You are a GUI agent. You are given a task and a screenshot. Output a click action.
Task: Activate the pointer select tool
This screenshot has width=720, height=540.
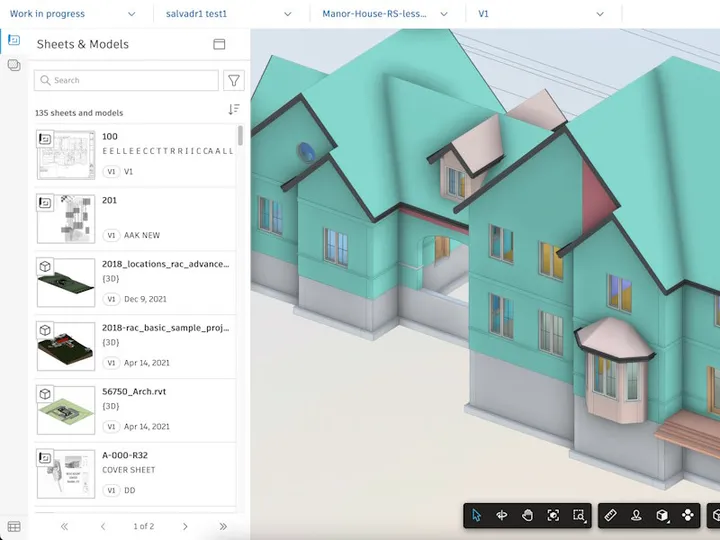[477, 515]
